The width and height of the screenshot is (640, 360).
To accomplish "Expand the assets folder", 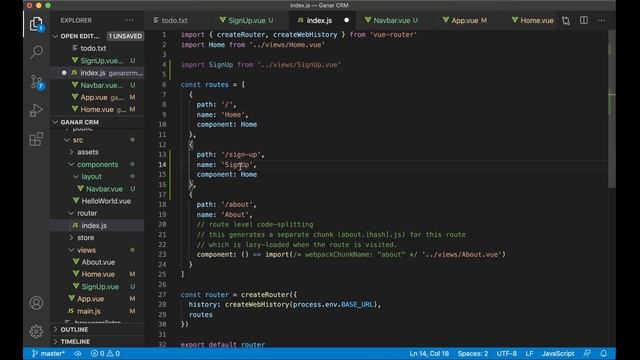I will pyautogui.click(x=71, y=152).
